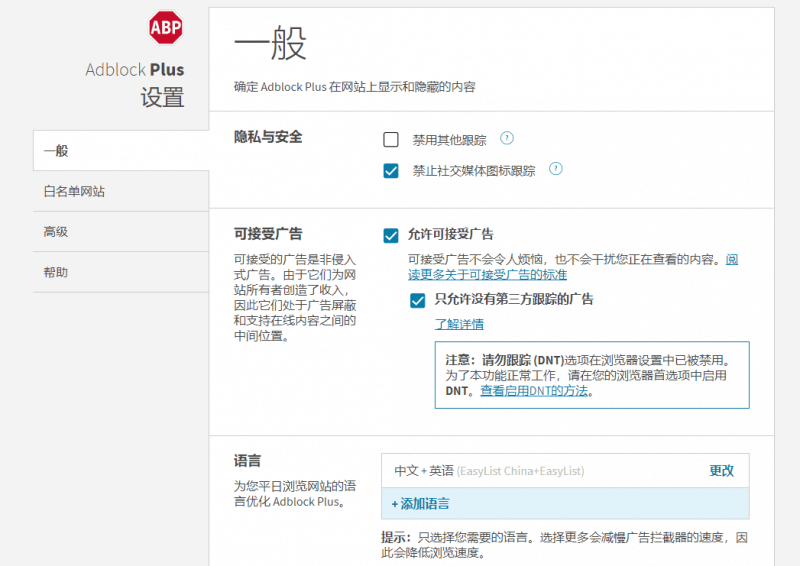Click the 只允许没有第三方跟踪的广告 label

coord(514,299)
